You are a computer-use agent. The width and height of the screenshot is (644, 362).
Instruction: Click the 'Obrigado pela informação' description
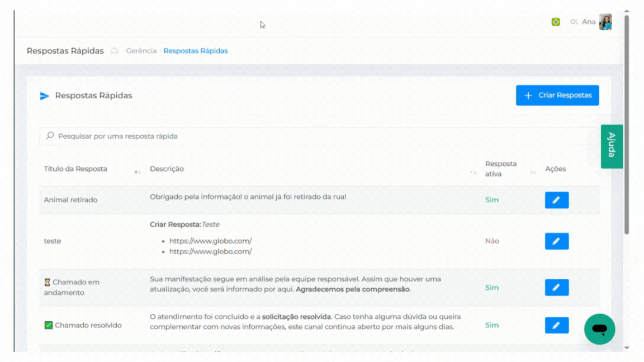tap(248, 197)
